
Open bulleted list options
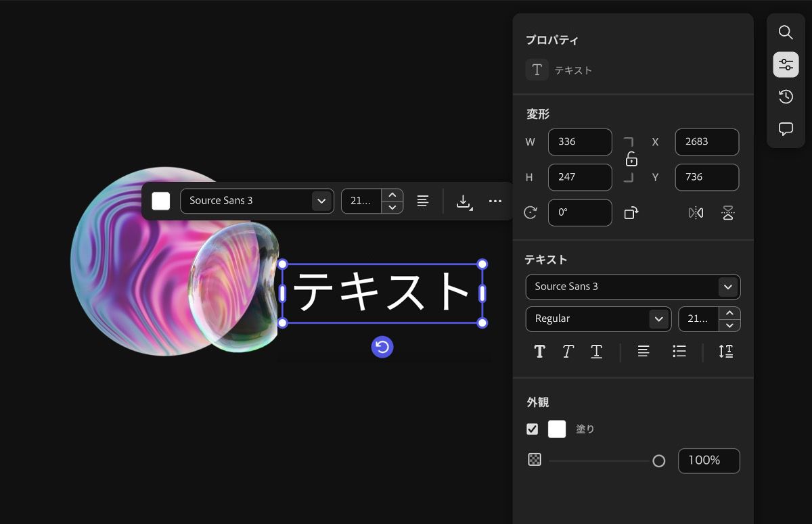[x=679, y=351]
